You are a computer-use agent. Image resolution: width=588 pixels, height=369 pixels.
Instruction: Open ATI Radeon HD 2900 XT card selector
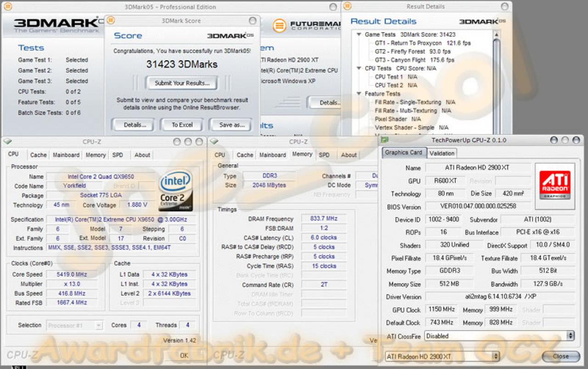coord(441,356)
